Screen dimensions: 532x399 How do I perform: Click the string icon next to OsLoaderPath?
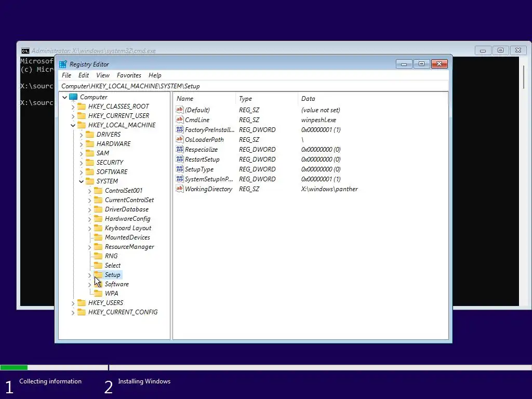[x=179, y=139]
